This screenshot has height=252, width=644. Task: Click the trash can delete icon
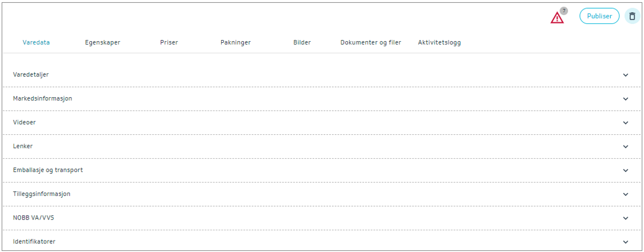[632, 16]
